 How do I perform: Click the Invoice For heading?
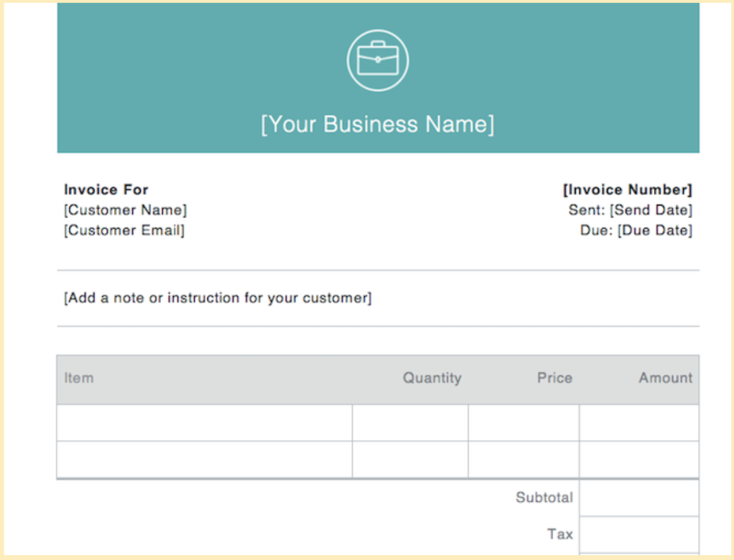tap(106, 189)
